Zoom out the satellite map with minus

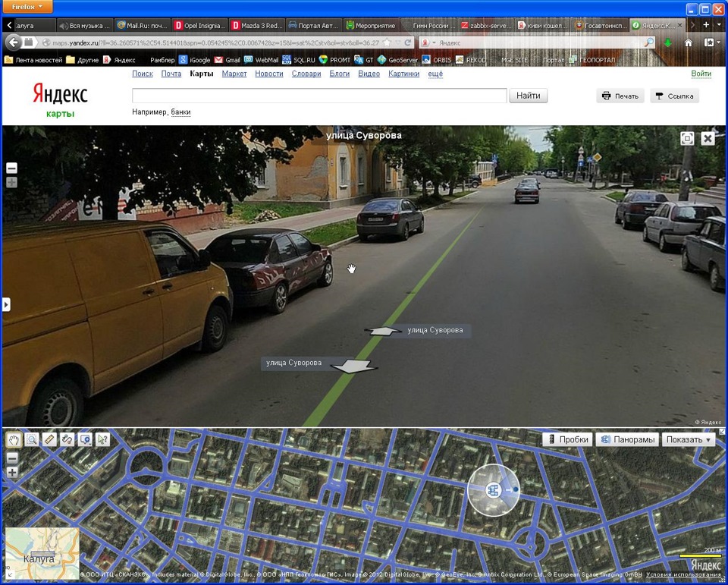[x=12, y=458]
